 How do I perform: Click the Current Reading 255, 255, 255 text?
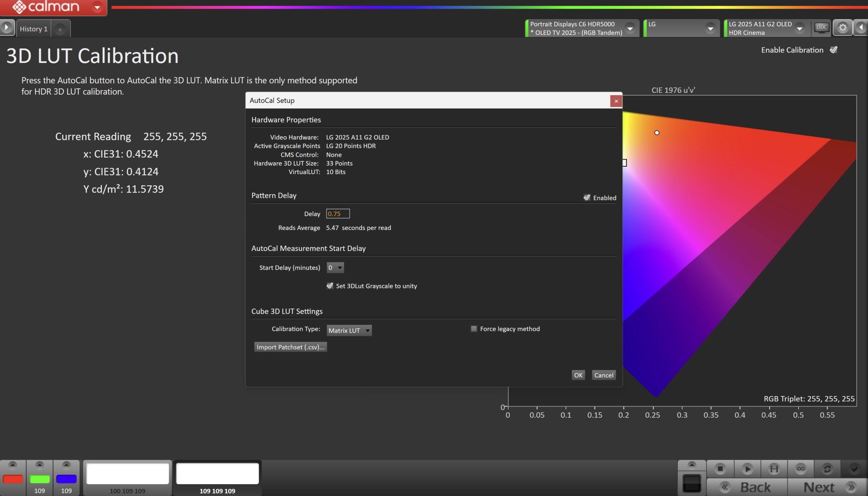(131, 136)
